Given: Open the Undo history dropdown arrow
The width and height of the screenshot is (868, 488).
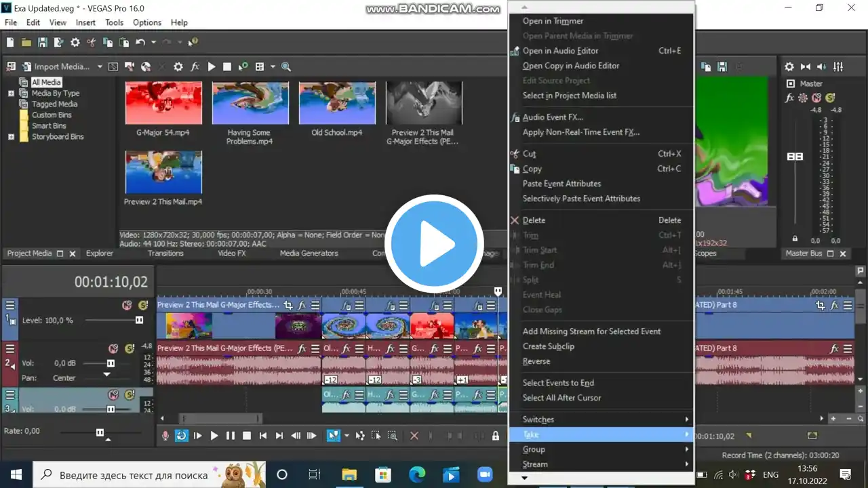Looking at the screenshot, I should point(153,43).
